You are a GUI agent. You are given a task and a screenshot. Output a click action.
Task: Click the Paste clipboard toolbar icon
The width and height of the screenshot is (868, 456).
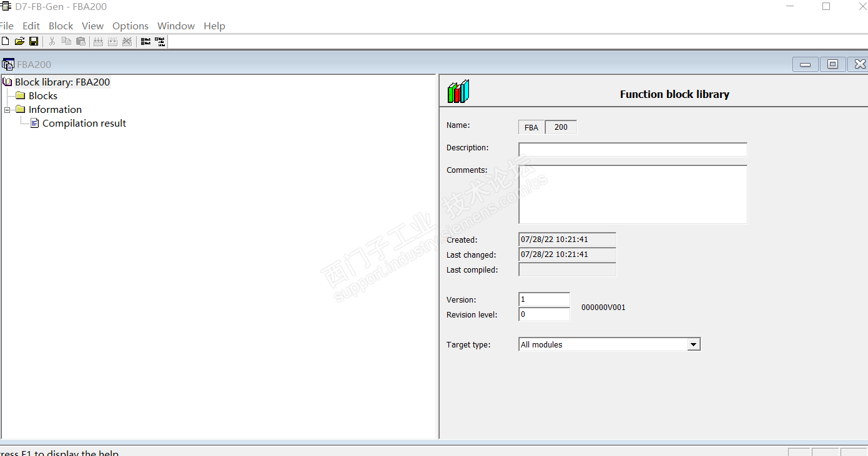click(x=81, y=41)
